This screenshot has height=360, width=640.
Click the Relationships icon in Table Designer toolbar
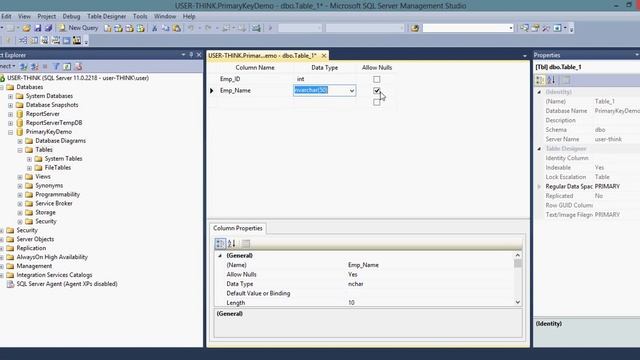click(23, 40)
